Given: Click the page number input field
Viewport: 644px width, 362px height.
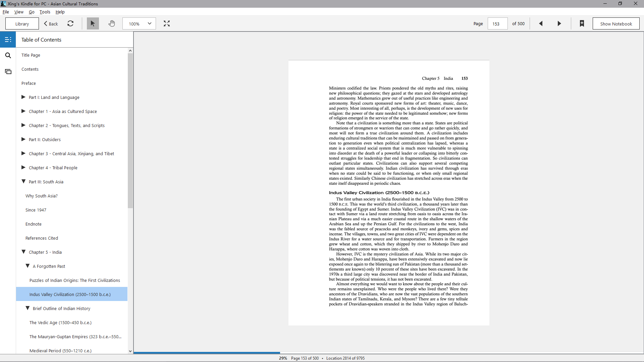Looking at the screenshot, I should coord(497,24).
